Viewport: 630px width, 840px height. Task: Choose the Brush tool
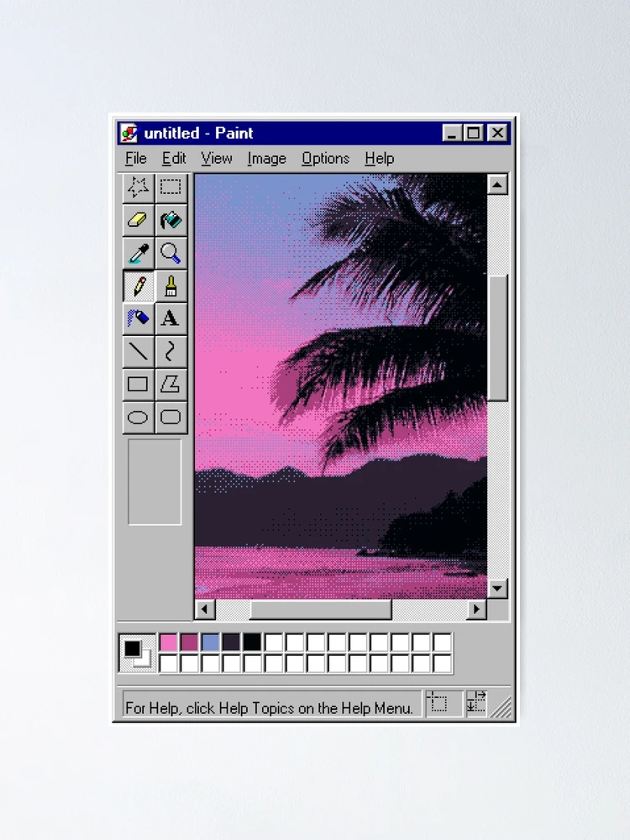171,286
